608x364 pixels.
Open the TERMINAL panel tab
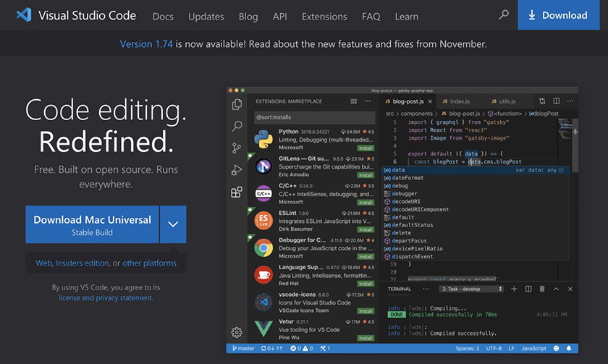click(399, 289)
